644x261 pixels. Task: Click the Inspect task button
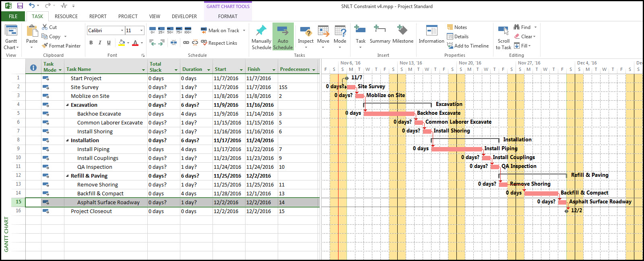[305, 37]
